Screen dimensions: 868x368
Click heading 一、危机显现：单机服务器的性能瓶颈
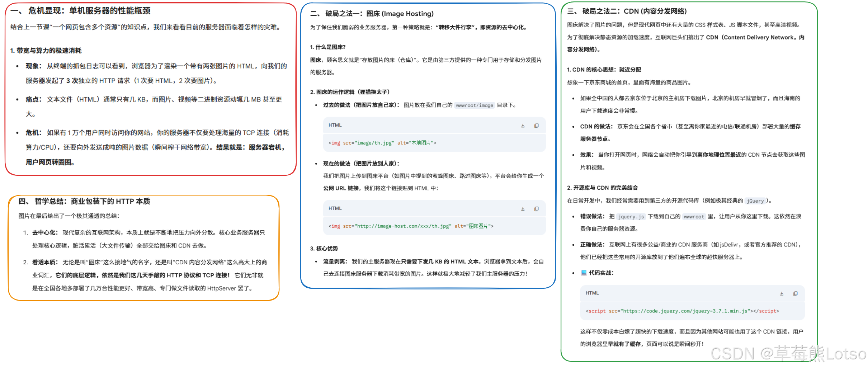coord(80,11)
